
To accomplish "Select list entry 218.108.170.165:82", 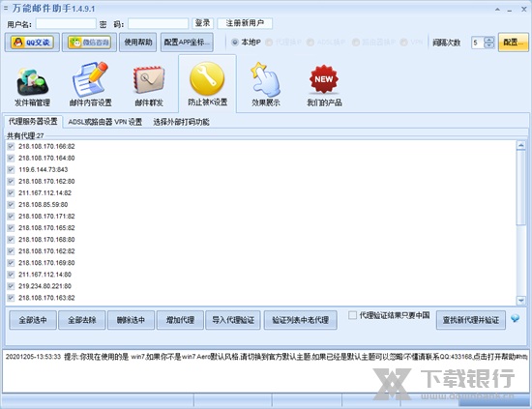I will coord(46,228).
